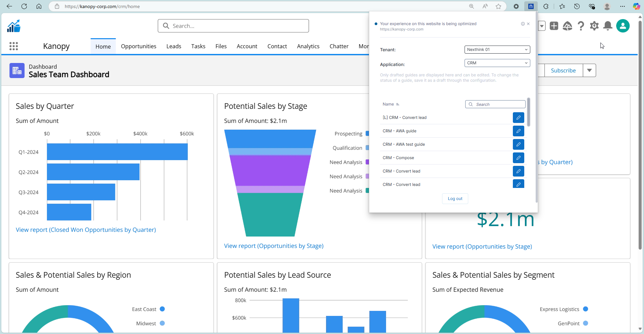Open View report link under Potential Sales by Stage
644x334 pixels.
(274, 246)
